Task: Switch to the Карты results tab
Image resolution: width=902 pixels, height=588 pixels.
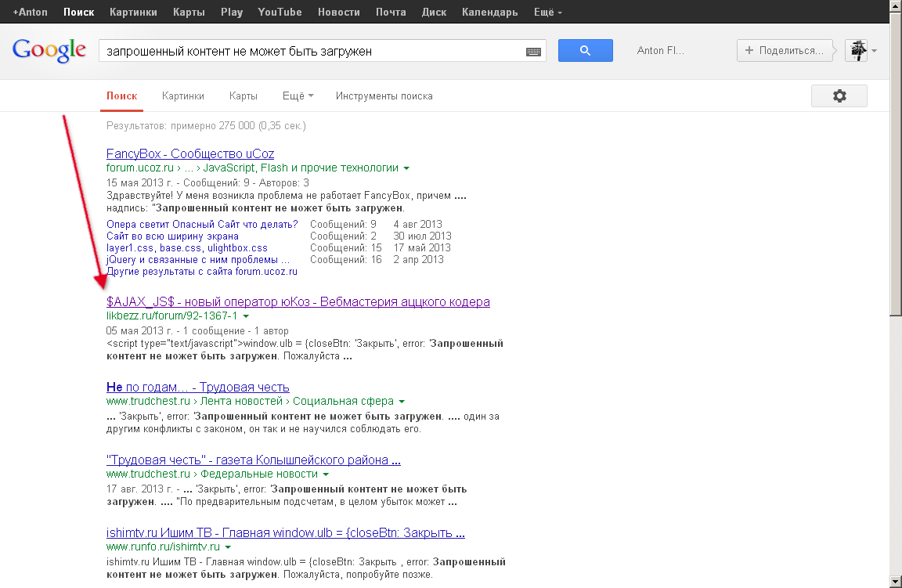Action: click(x=244, y=96)
